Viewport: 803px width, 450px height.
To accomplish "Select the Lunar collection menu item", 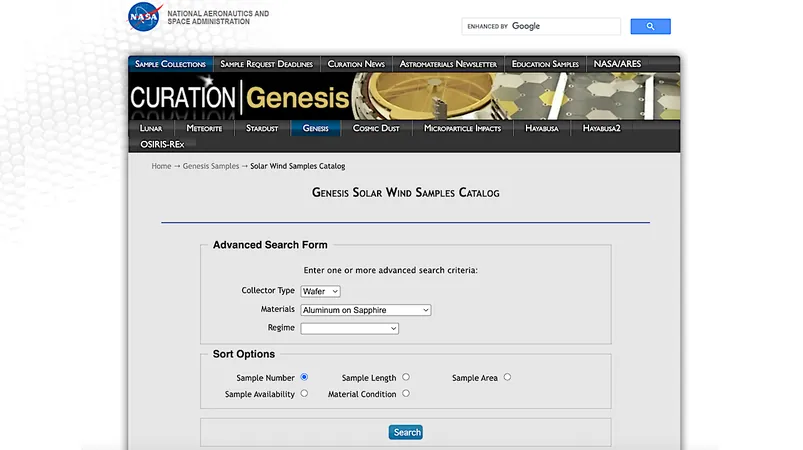I will coord(151,128).
